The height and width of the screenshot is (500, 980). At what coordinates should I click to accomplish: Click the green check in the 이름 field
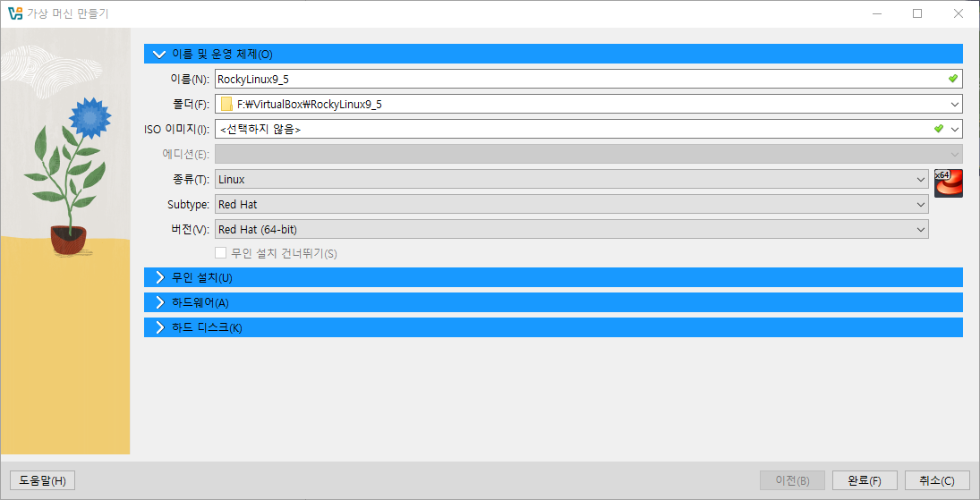coord(952,79)
